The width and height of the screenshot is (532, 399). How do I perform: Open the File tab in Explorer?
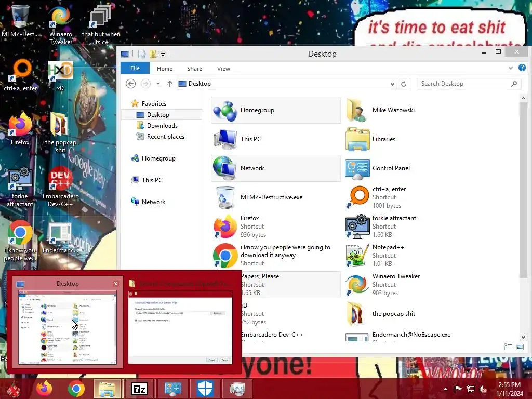(x=135, y=68)
